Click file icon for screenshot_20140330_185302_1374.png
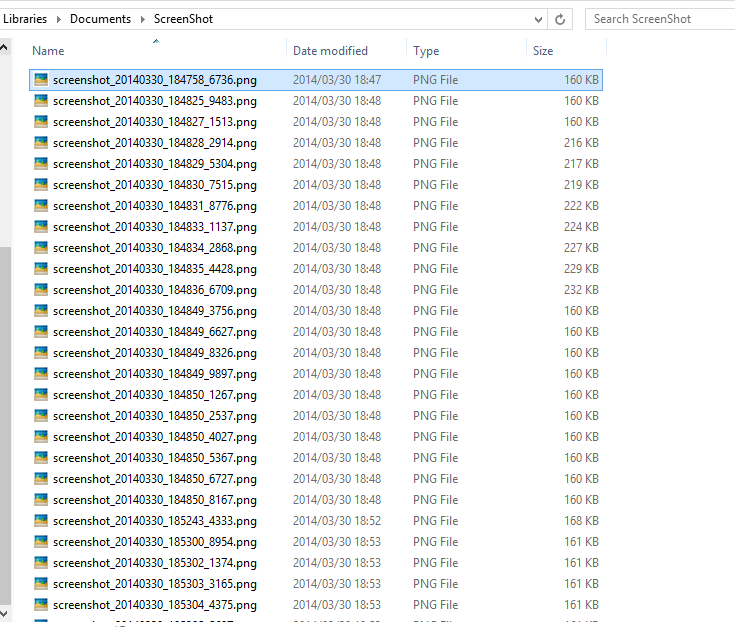This screenshot has height=627, width=735. pyautogui.click(x=41, y=562)
